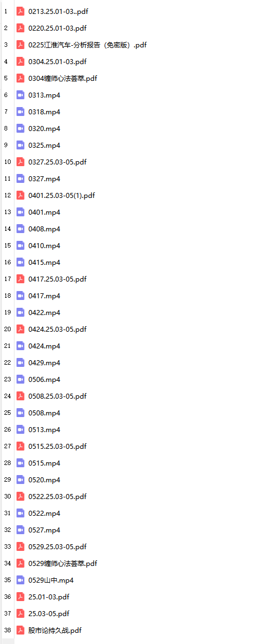Select 0529缠师心法荟萃.pdf in the list
The image size is (255, 644).
(x=63, y=563)
